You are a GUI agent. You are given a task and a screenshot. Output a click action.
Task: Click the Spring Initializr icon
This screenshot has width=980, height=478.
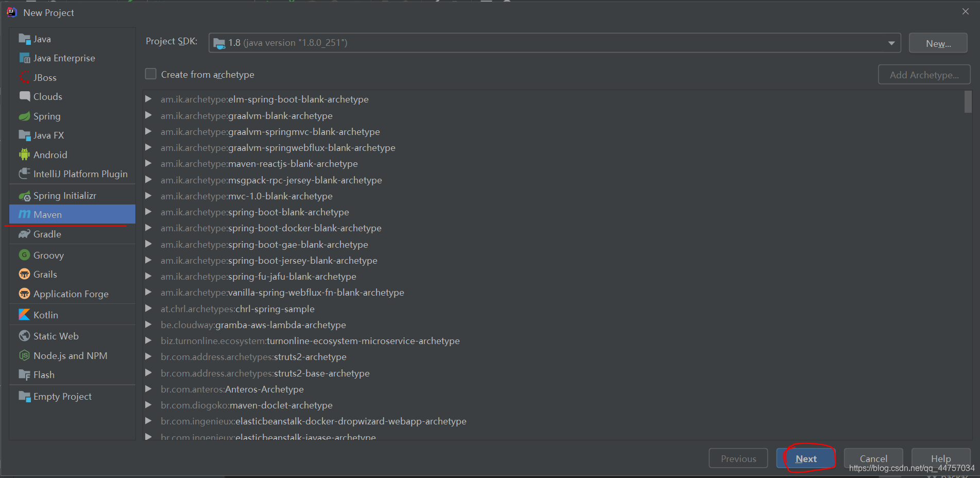point(24,196)
